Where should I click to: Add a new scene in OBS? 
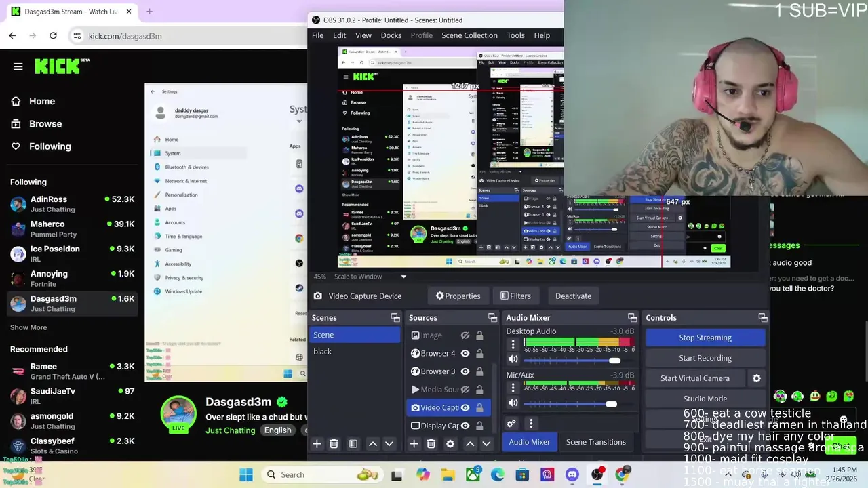point(317,444)
